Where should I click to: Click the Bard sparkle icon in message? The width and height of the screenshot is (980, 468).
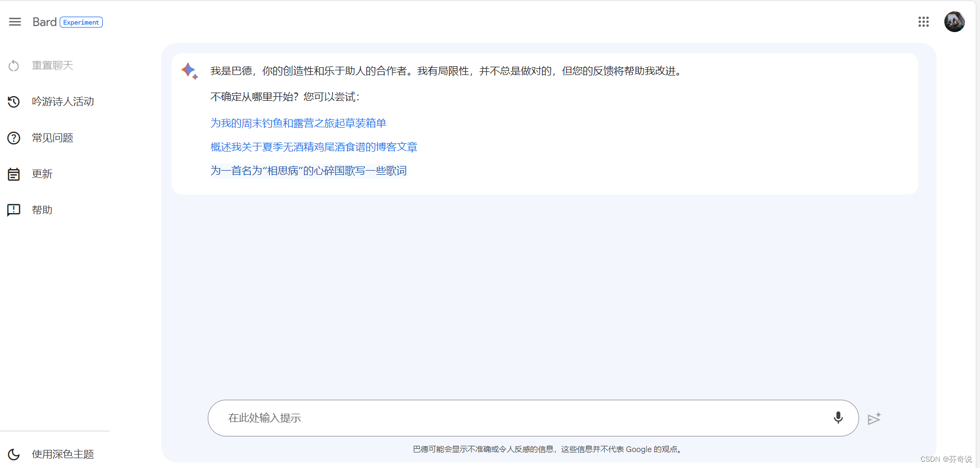tap(190, 71)
